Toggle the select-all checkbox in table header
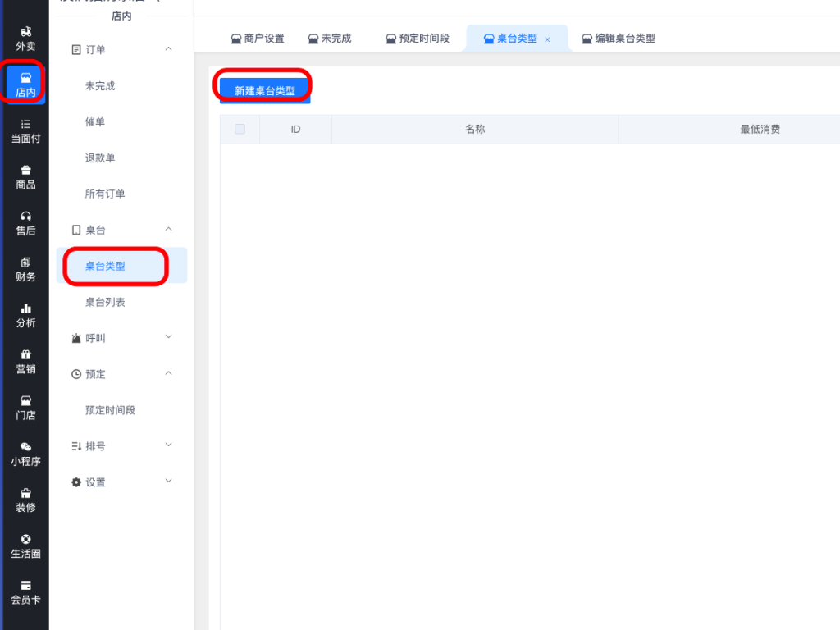Viewport: 840px width, 630px height. (240, 129)
